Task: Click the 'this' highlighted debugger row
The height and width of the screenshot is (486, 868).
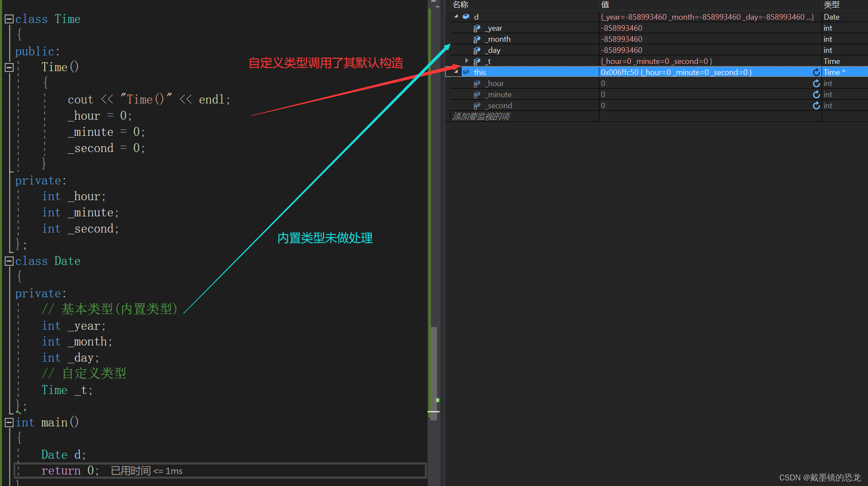Action: pyautogui.click(x=596, y=72)
